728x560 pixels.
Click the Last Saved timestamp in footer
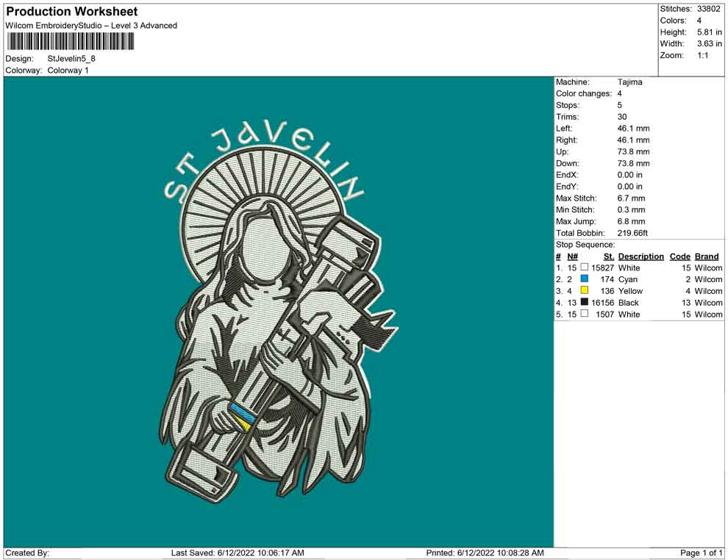point(238,553)
